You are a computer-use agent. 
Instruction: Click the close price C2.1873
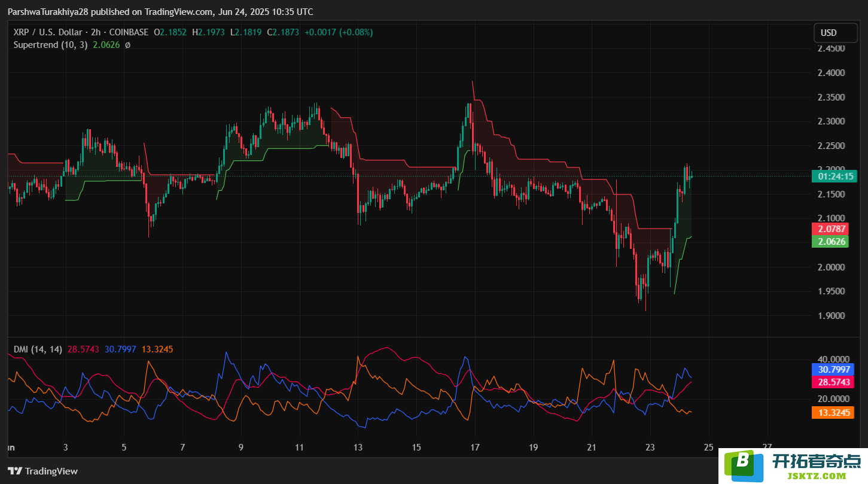click(282, 32)
